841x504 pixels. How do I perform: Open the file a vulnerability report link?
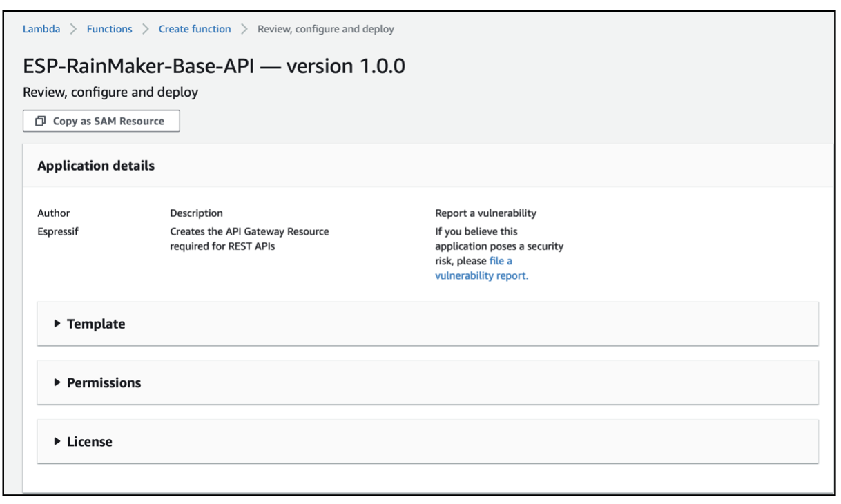click(481, 268)
